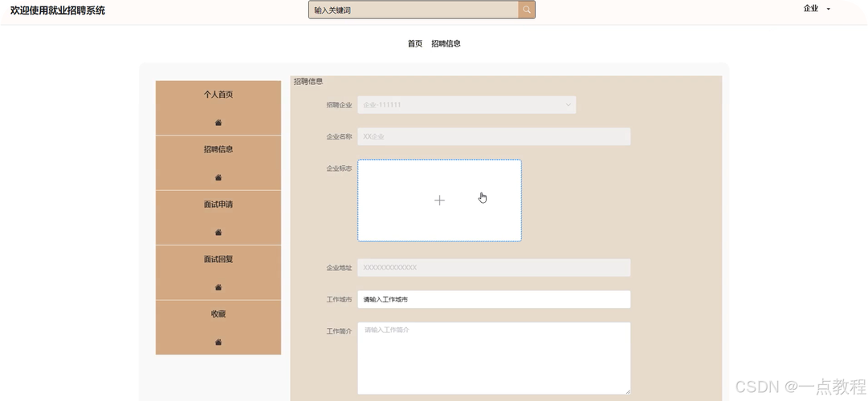Focus the 工作城市 input field
This screenshot has width=868, height=401.
(x=494, y=299)
